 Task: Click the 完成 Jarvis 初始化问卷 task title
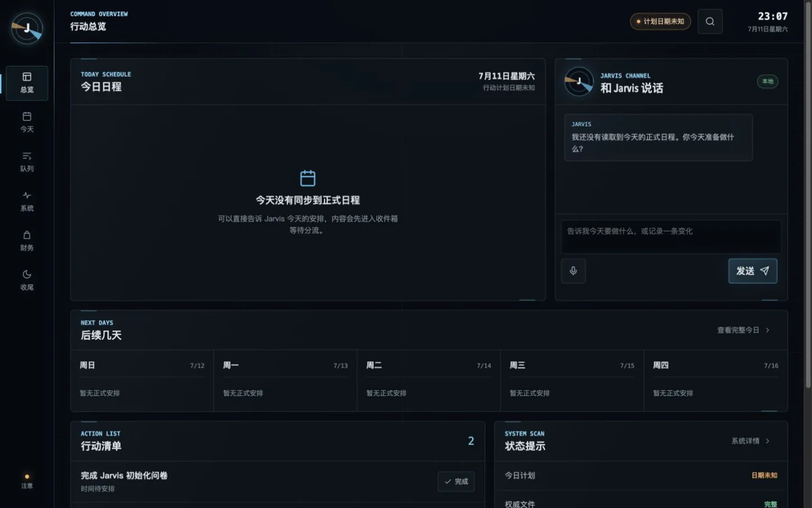124,475
